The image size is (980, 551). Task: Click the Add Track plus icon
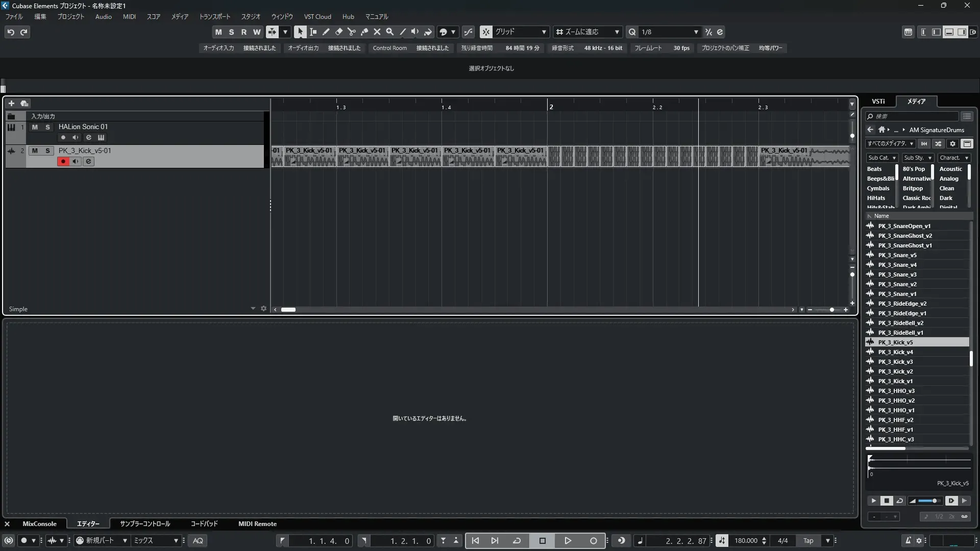coord(11,103)
